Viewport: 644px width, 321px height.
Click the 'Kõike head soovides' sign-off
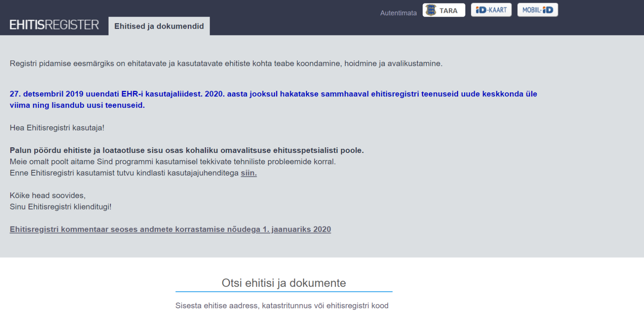[48, 196]
